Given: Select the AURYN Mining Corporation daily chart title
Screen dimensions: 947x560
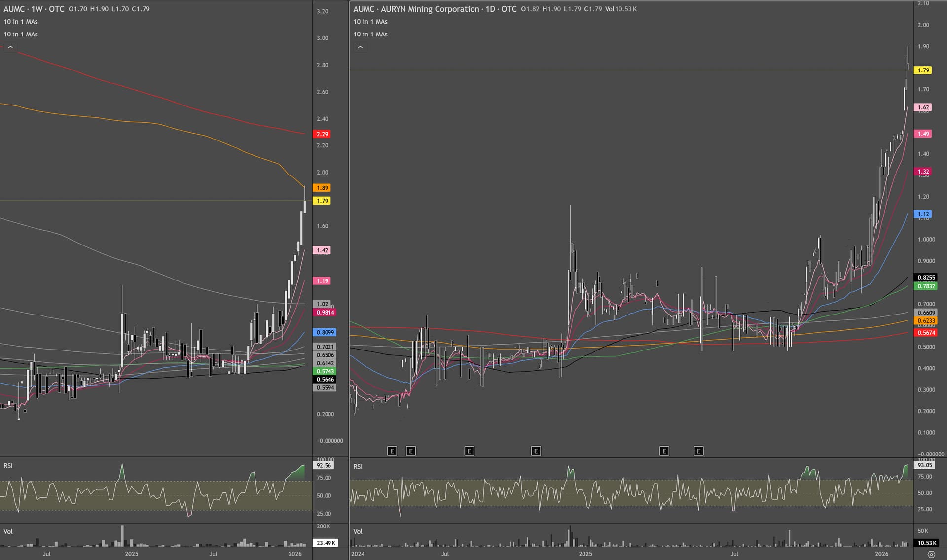Looking at the screenshot, I should 435,9.
